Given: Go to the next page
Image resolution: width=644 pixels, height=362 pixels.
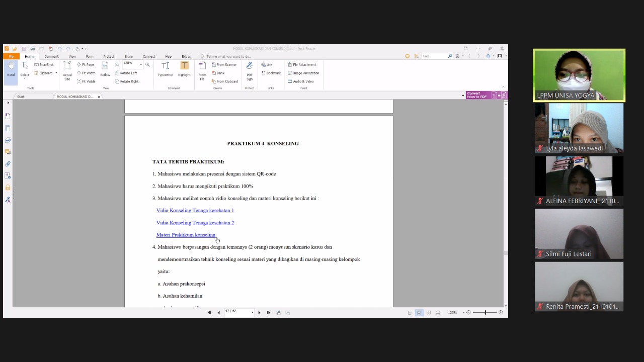Looking at the screenshot, I should [x=259, y=312].
